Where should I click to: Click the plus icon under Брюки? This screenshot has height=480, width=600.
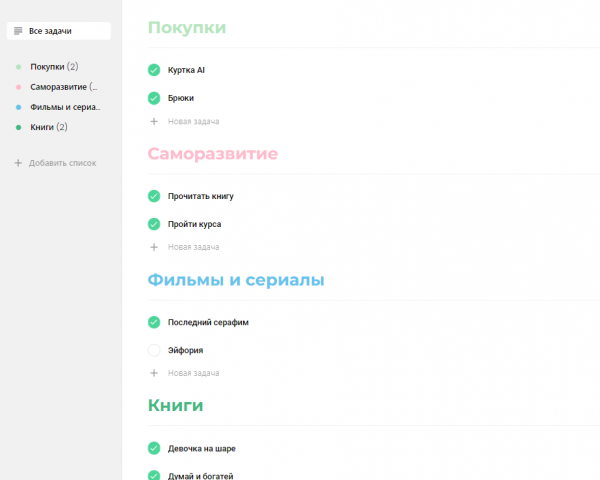point(154,121)
